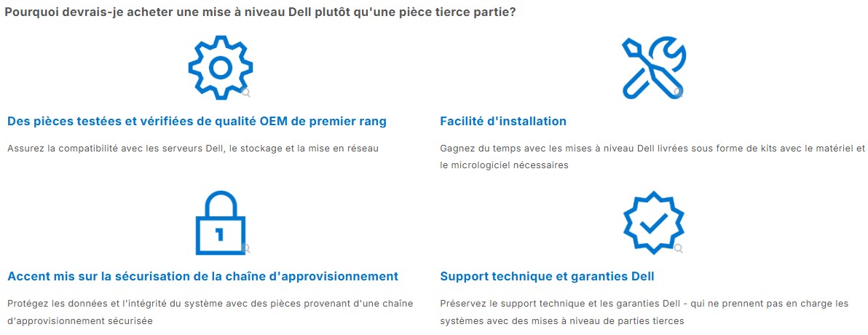Click the wrench and screwdriver icon
This screenshot has height=335, width=868.
coord(653,68)
